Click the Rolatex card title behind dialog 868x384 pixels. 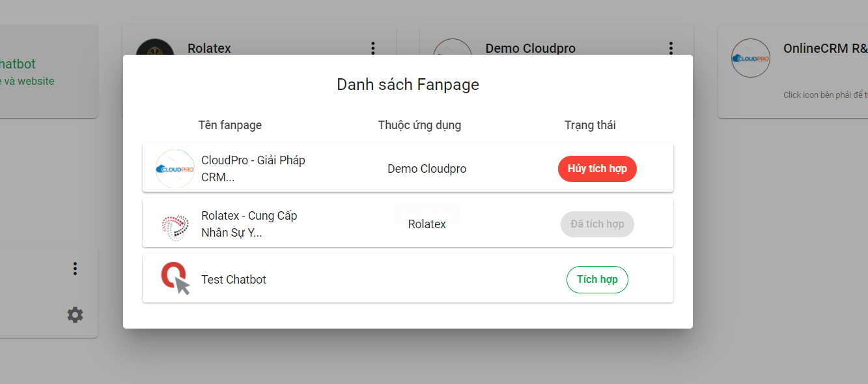point(209,48)
